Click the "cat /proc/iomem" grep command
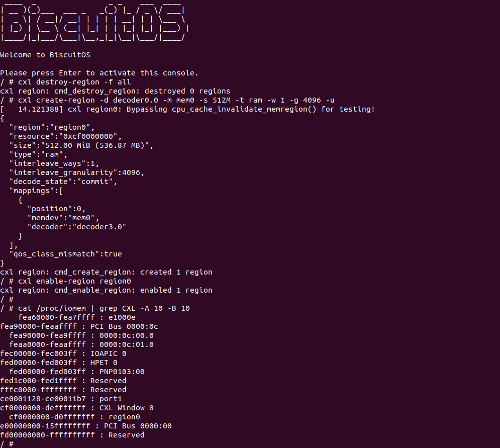 [104, 308]
